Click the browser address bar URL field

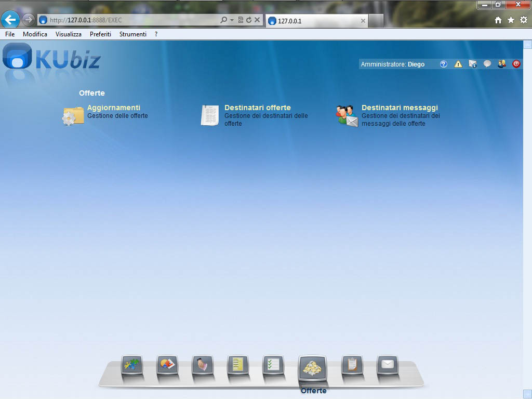tap(130, 20)
